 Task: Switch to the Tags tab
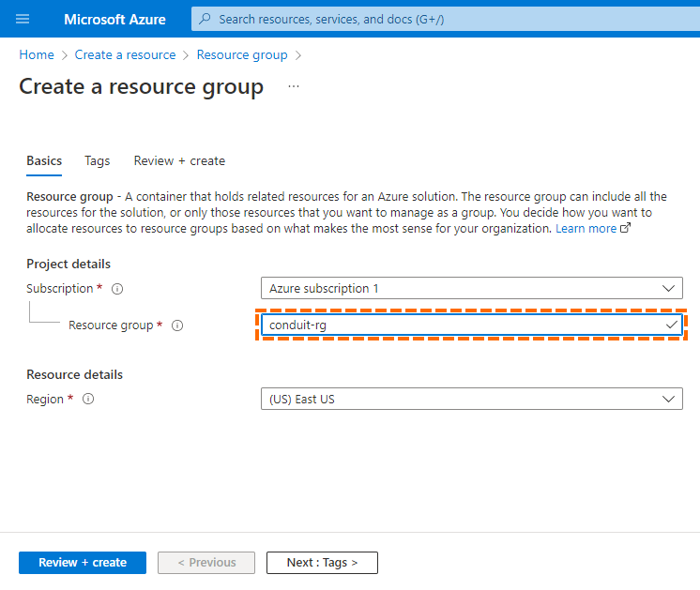click(98, 160)
